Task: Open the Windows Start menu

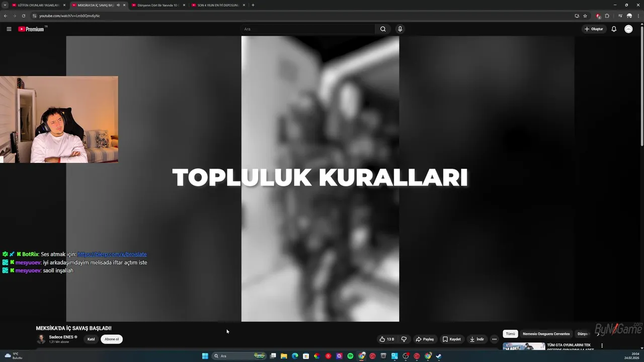Action: coord(205,356)
